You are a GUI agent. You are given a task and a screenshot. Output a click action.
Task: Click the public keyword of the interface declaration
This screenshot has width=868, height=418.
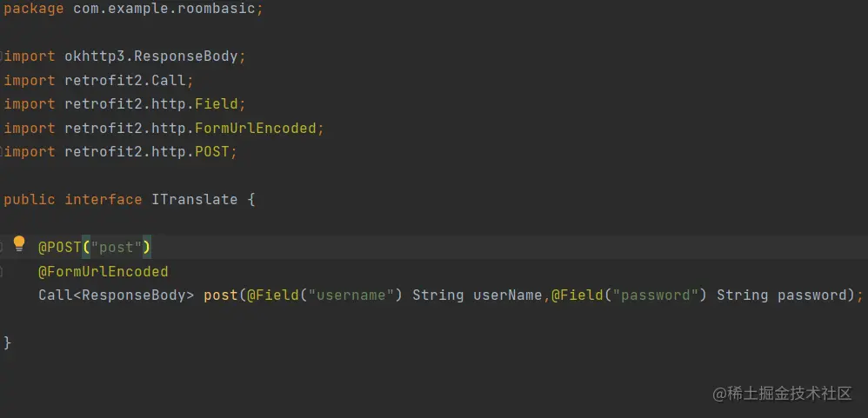(x=29, y=199)
